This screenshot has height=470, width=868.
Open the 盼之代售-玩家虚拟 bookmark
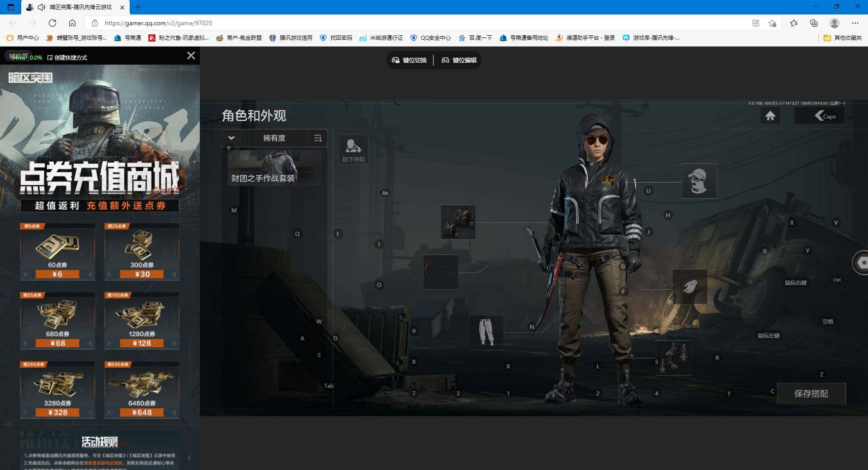coord(179,38)
